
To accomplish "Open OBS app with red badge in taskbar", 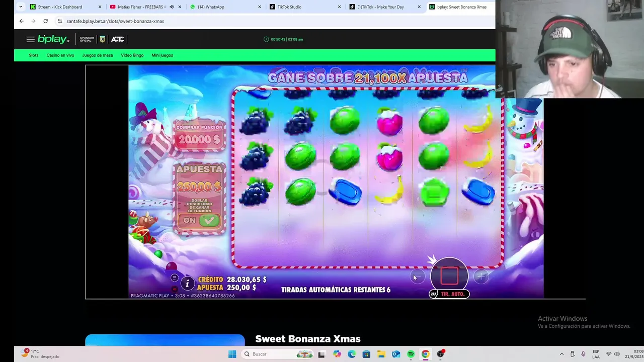I will [x=441, y=354].
